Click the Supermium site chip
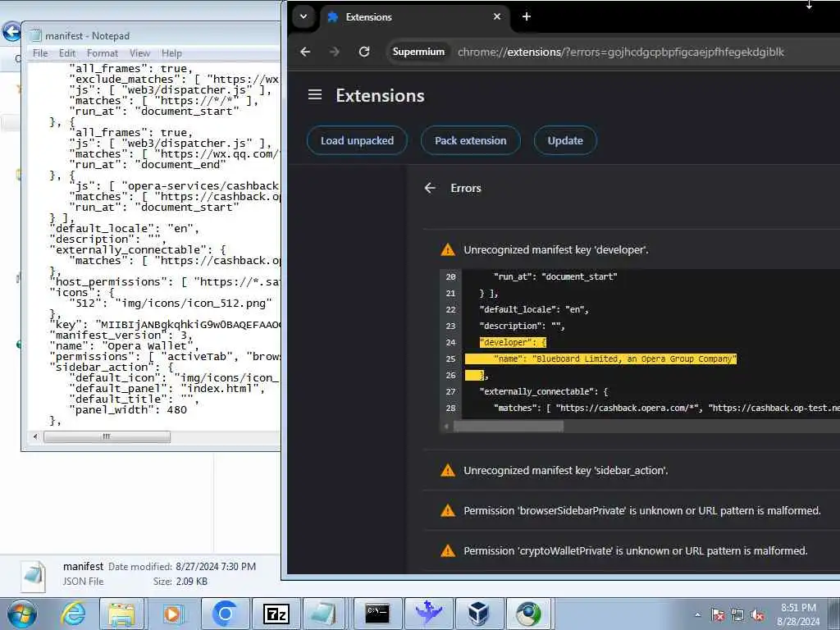Screen dimensions: 840x630 tap(418, 52)
